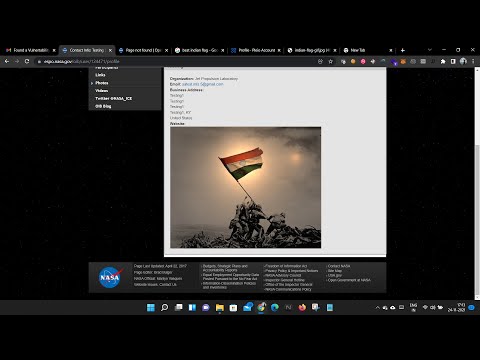
Task: Open the blue notification badge
Action: tap(471, 307)
